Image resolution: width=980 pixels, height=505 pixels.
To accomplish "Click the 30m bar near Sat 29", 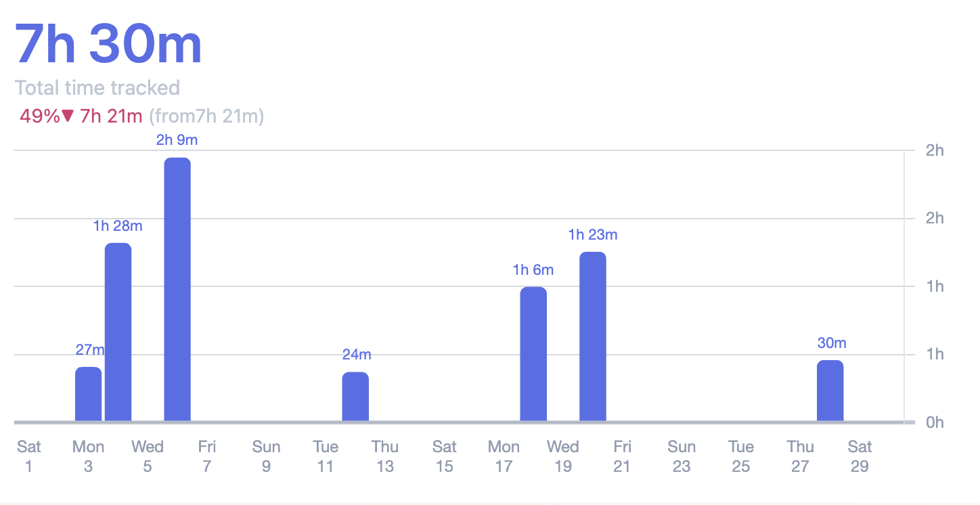I will (x=830, y=391).
